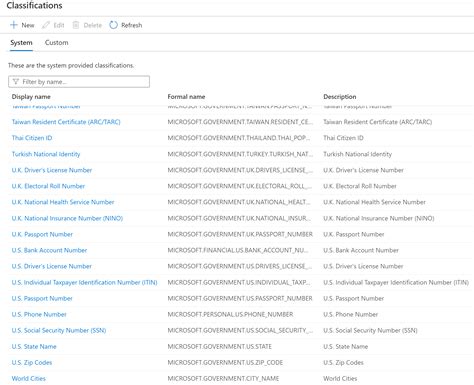
Task: Focus the Filter by name field
Action: pyautogui.click(x=79, y=82)
